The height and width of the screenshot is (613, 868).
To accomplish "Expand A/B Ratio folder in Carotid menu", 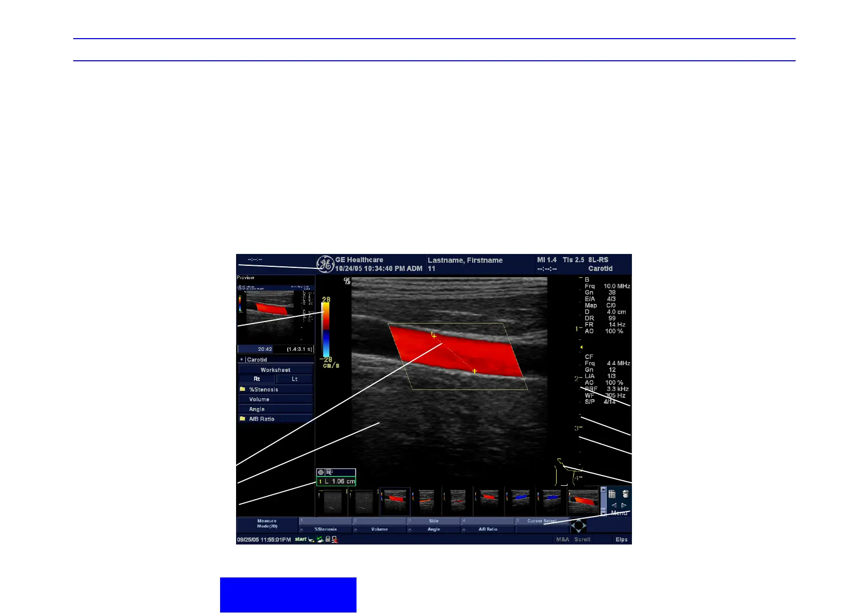I will coord(275,419).
